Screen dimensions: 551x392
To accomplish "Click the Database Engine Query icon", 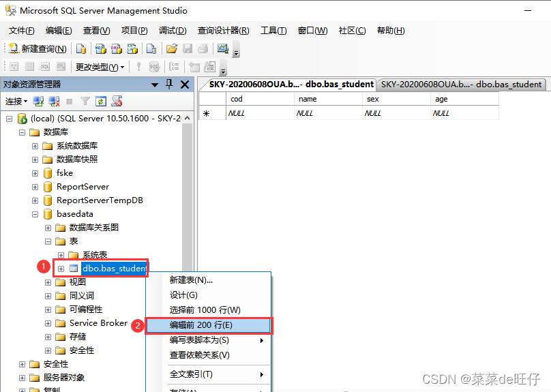I will tap(81, 49).
